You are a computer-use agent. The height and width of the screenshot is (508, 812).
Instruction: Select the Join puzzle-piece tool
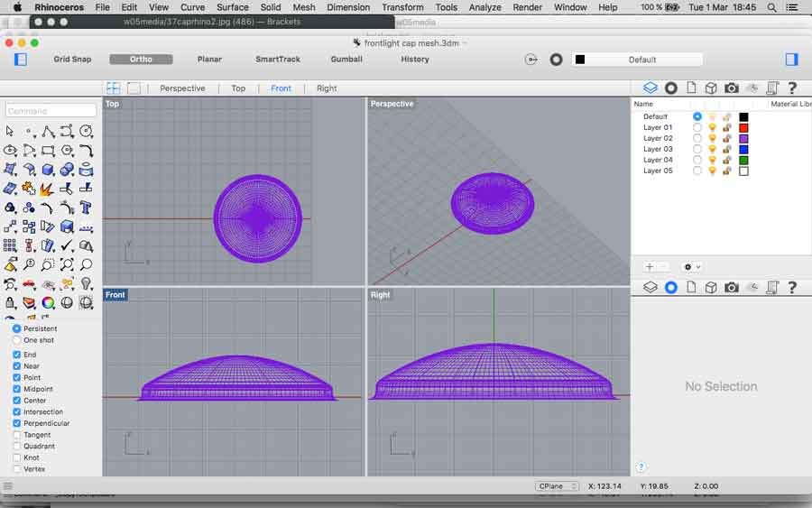[29, 189]
